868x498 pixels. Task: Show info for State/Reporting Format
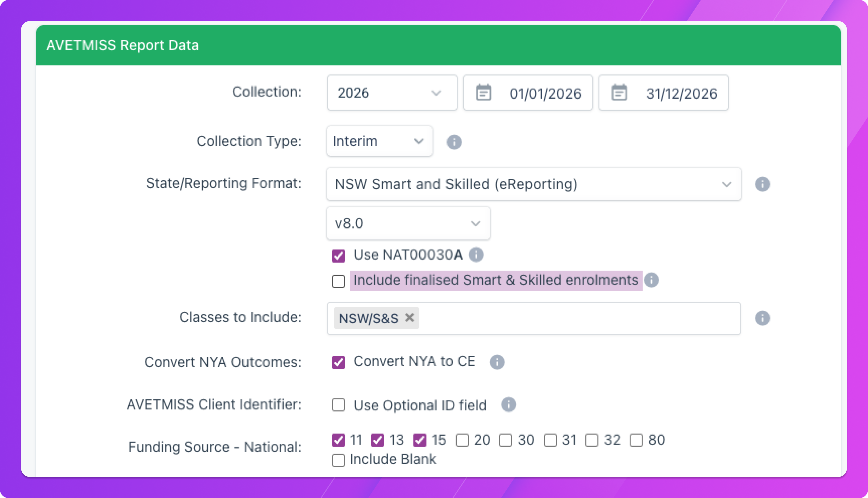(x=762, y=184)
